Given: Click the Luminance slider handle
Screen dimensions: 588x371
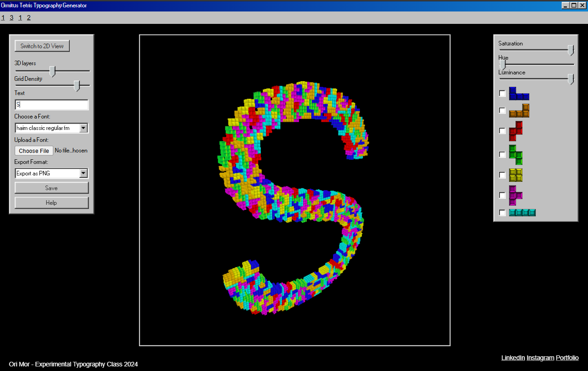Looking at the screenshot, I should click(x=571, y=79).
